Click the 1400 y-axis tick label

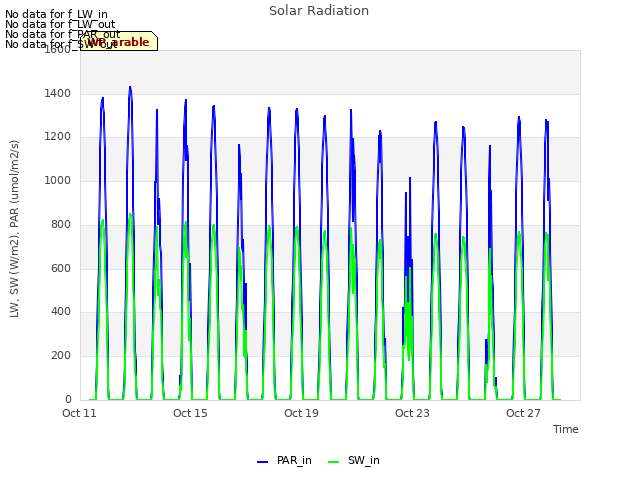pos(58,93)
